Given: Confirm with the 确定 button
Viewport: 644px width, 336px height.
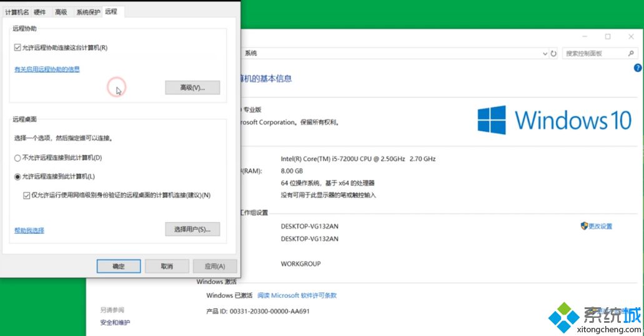Looking at the screenshot, I should pos(119,266).
